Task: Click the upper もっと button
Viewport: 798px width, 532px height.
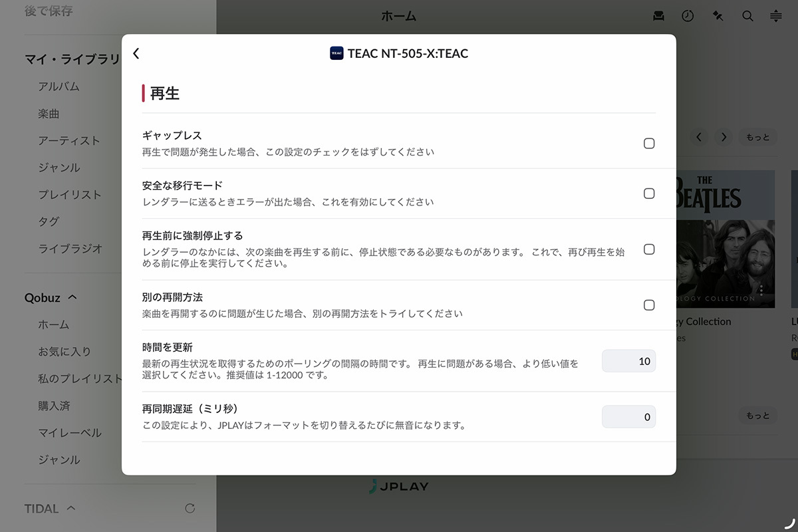Action: coord(757,138)
